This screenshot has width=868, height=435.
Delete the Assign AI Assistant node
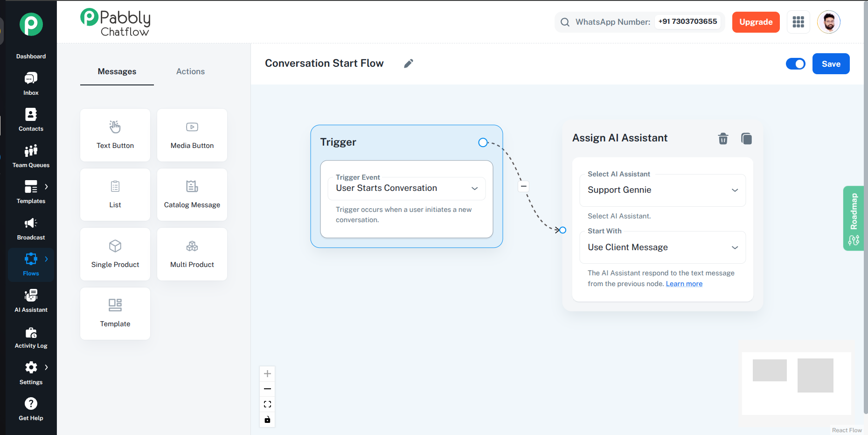tap(722, 139)
